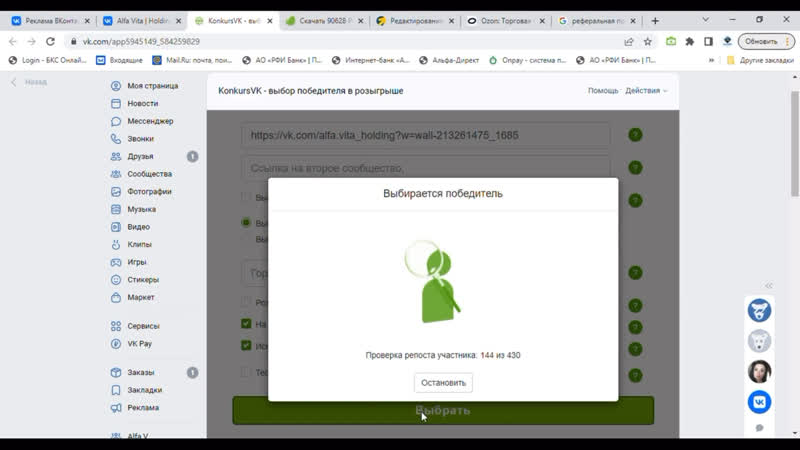Click browser reload page icon

(x=50, y=41)
